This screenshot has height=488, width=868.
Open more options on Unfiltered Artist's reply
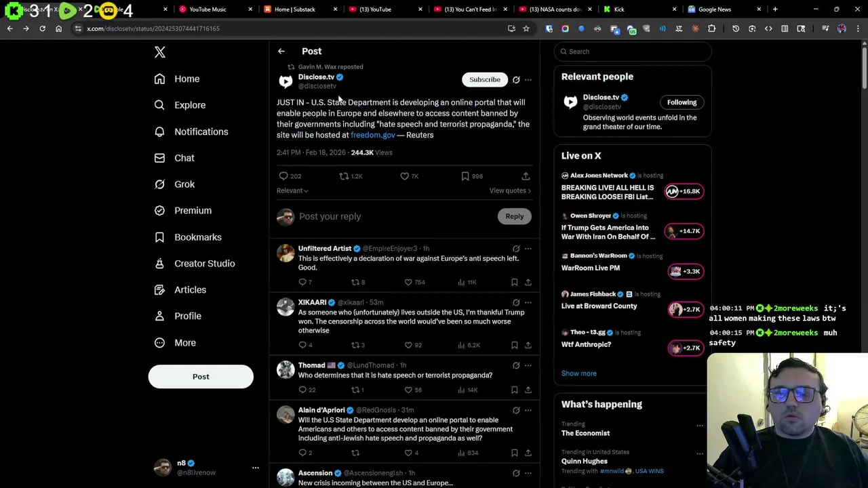(528, 249)
